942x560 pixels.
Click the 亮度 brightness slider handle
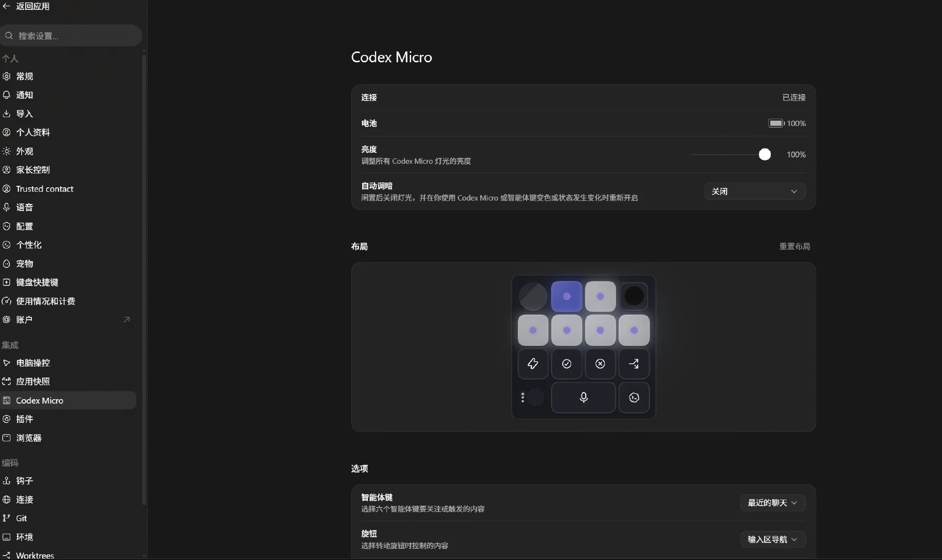point(764,154)
